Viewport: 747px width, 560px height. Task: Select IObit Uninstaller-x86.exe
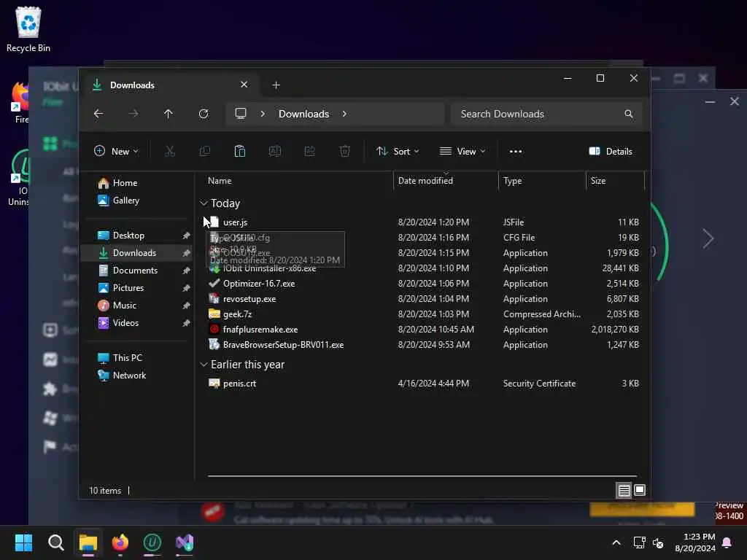(x=423, y=268)
